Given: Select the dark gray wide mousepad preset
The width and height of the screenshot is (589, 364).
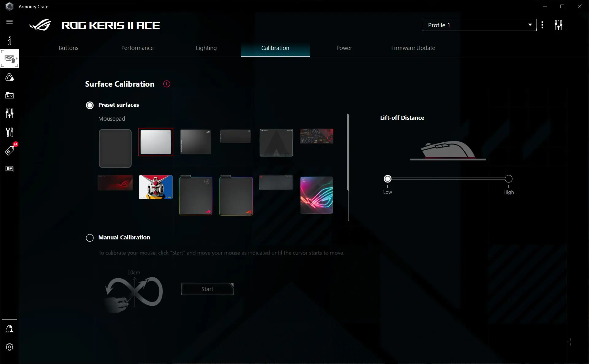Looking at the screenshot, I should pos(276,182).
